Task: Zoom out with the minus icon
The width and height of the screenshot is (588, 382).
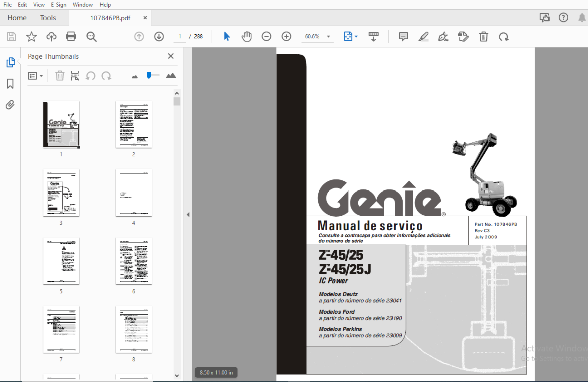Action: coord(267,36)
